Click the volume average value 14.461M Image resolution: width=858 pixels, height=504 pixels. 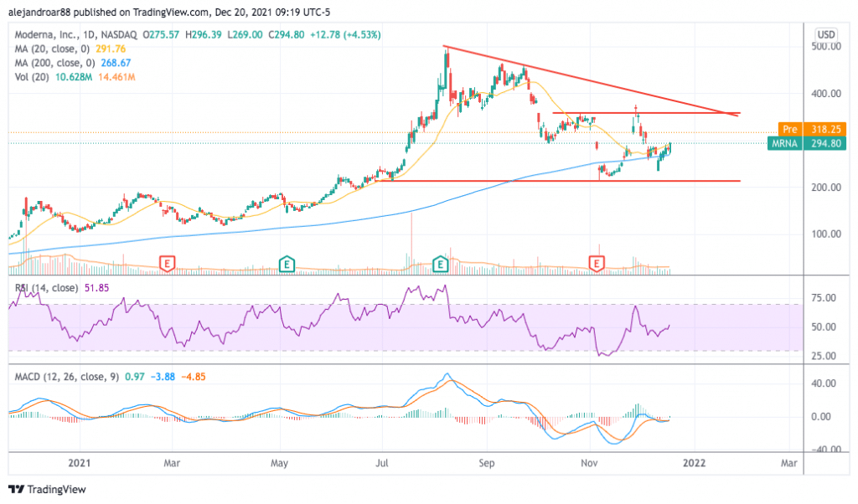(x=116, y=77)
